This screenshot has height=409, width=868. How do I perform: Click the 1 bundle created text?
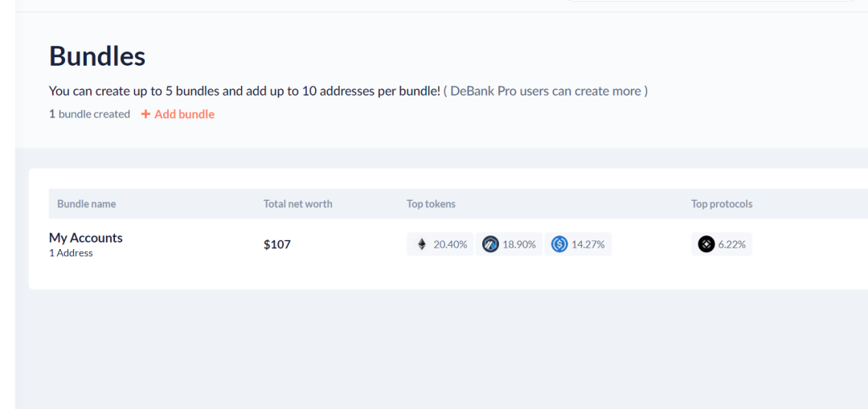pos(89,114)
